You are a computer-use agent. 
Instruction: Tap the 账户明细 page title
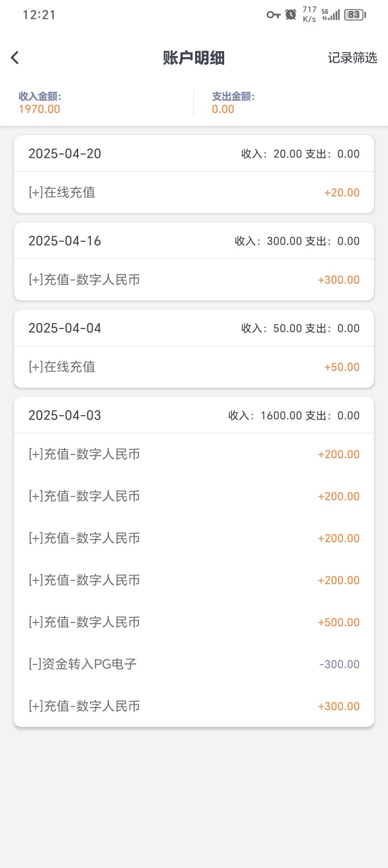coord(194,58)
